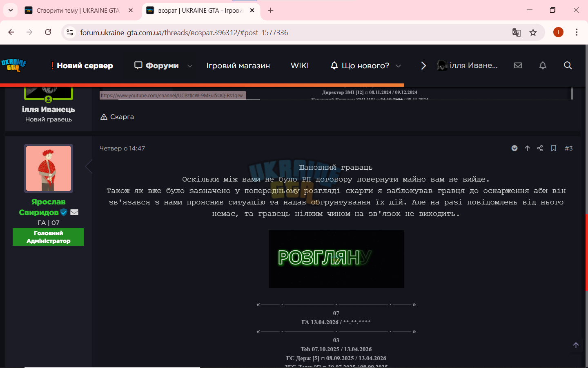Open profile name 'Ярослав Свиридов'
This screenshot has width=588, height=368.
point(43,207)
